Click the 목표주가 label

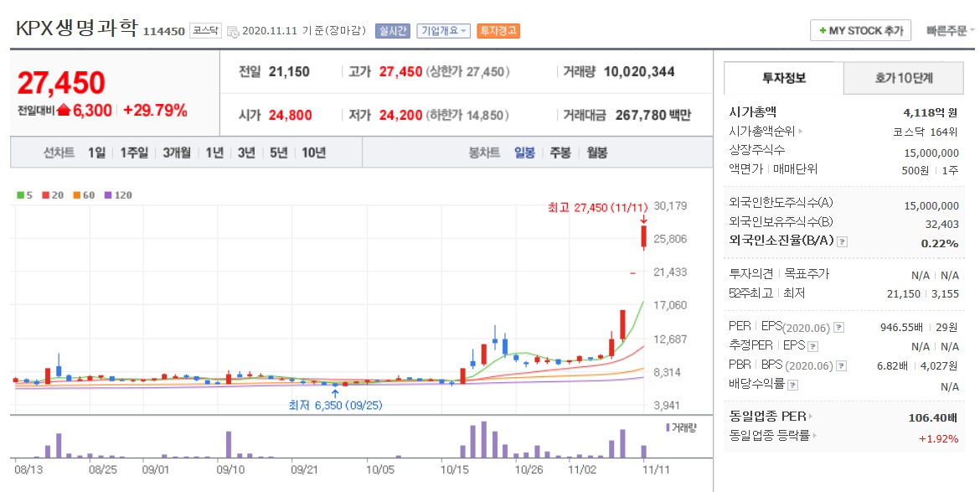tap(807, 274)
